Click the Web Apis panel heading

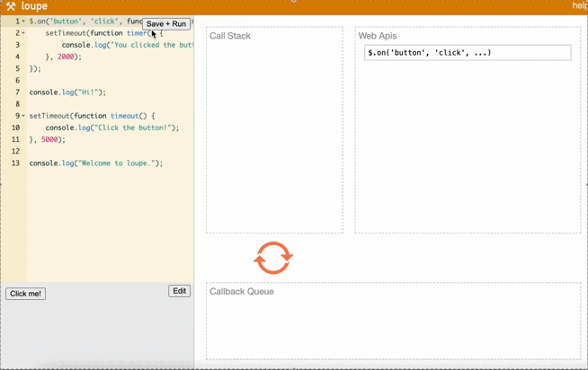(378, 36)
